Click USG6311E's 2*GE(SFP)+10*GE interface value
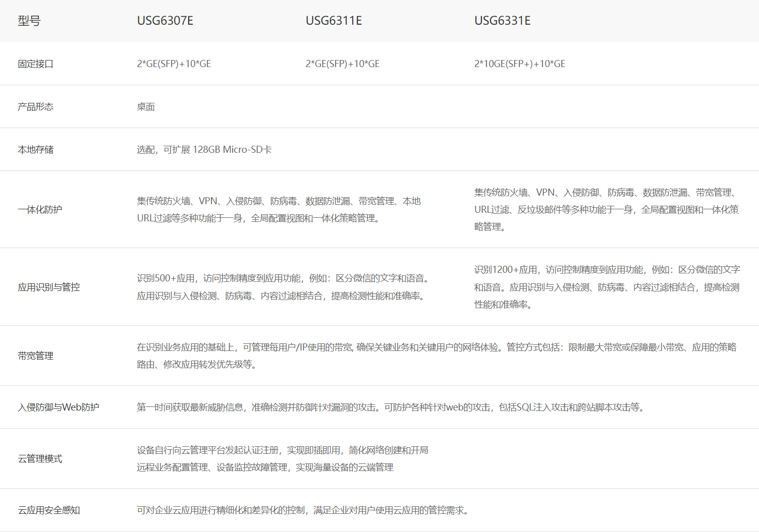The image size is (759, 532). click(x=342, y=64)
